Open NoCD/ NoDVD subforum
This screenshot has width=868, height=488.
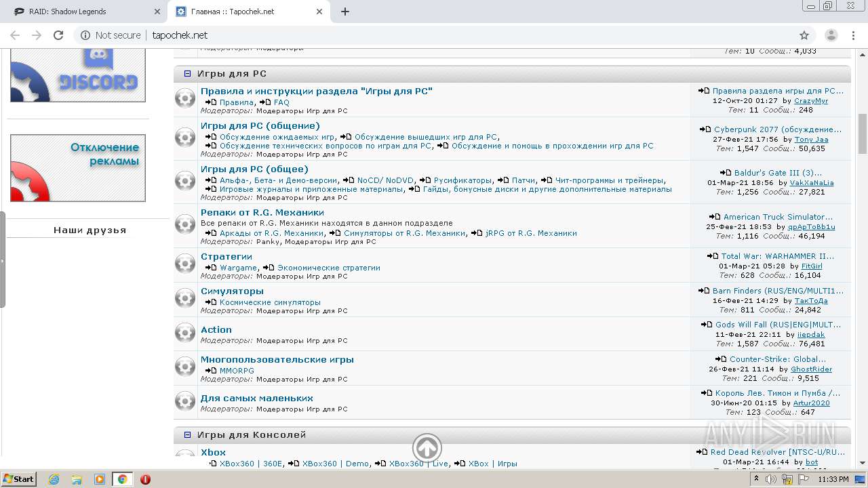[x=386, y=180]
